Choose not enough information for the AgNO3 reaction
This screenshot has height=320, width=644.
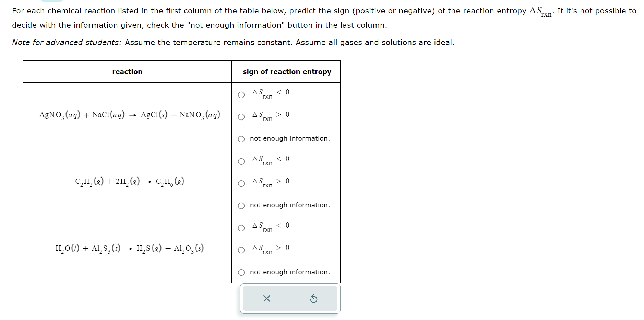[x=241, y=139]
